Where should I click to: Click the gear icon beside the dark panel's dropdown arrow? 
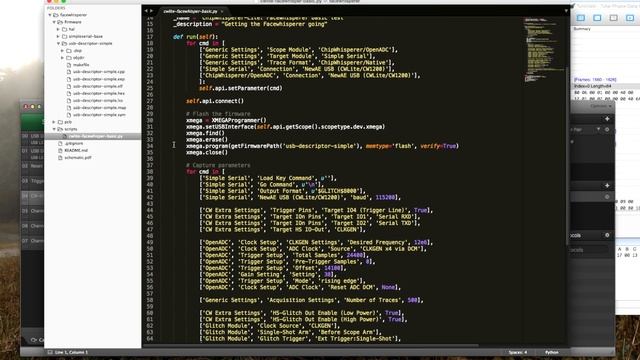(607, 129)
